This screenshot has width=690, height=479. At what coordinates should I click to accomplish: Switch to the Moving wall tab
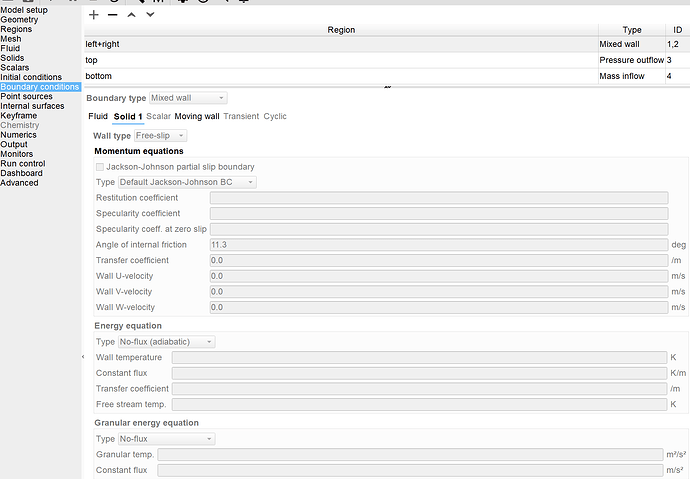click(x=197, y=117)
